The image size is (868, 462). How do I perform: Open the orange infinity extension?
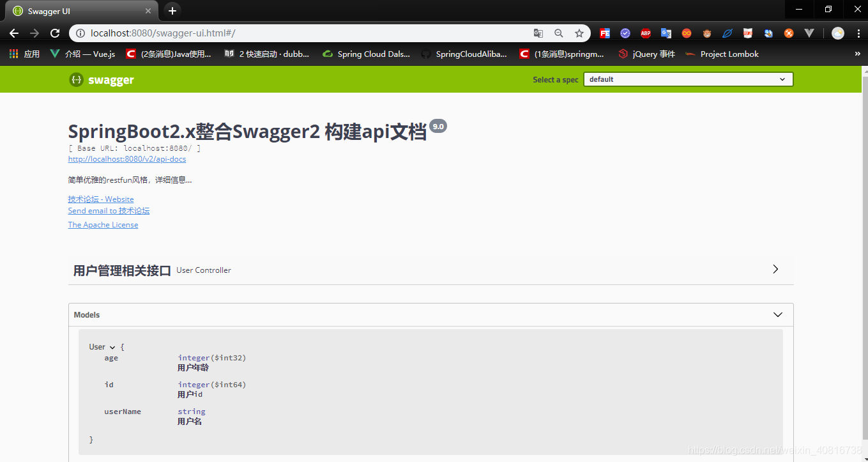pyautogui.click(x=687, y=33)
